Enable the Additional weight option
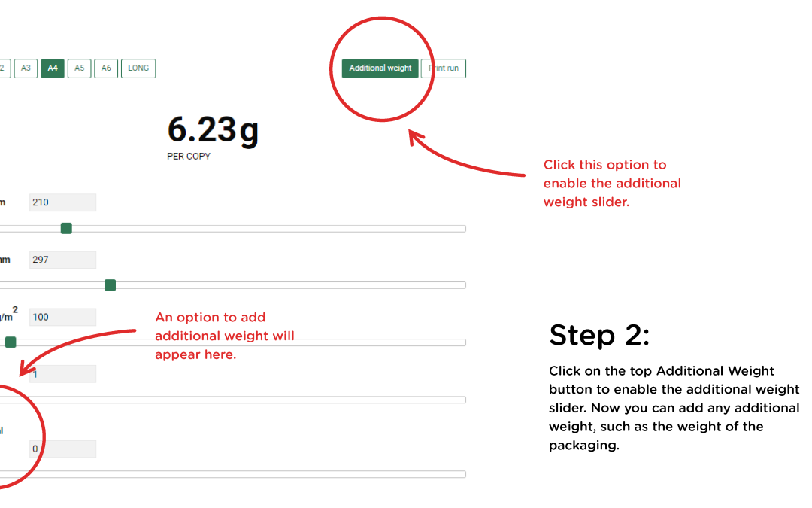 point(380,68)
